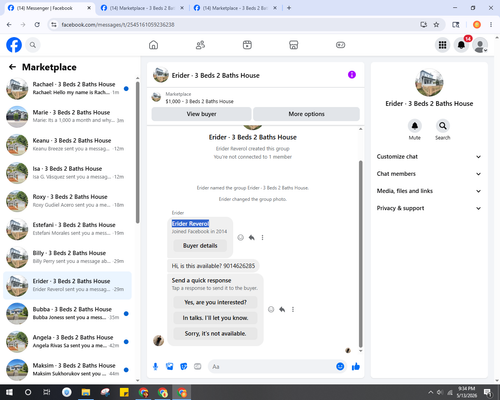Open Keanu's 3 Beds 2 Baths conversation
This screenshot has width=500, height=400.
coord(67,145)
